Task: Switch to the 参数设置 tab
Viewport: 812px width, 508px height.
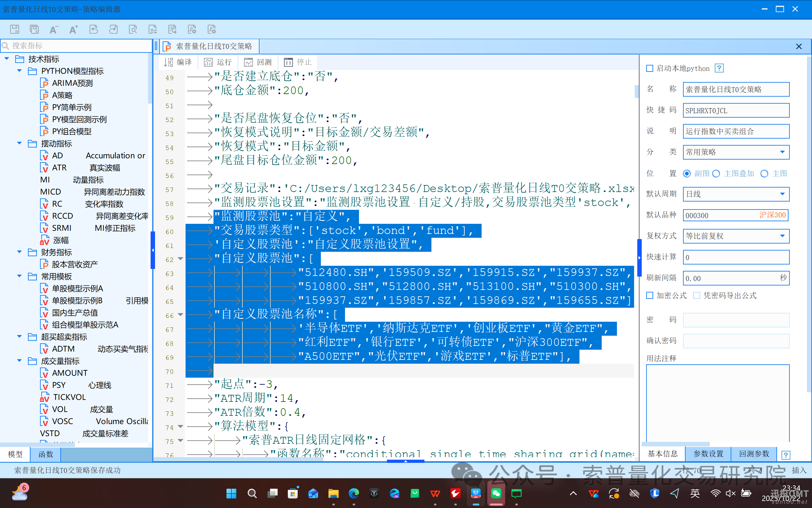Action: point(708,454)
